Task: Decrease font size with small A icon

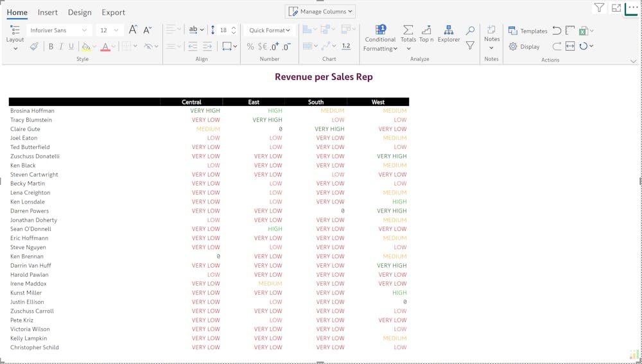Action: [148, 30]
